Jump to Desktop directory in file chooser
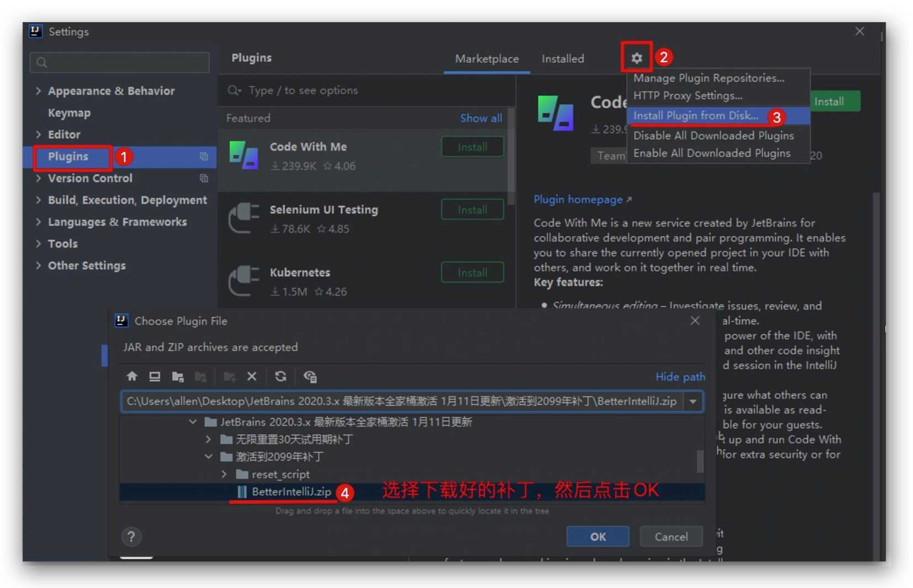 click(x=155, y=376)
